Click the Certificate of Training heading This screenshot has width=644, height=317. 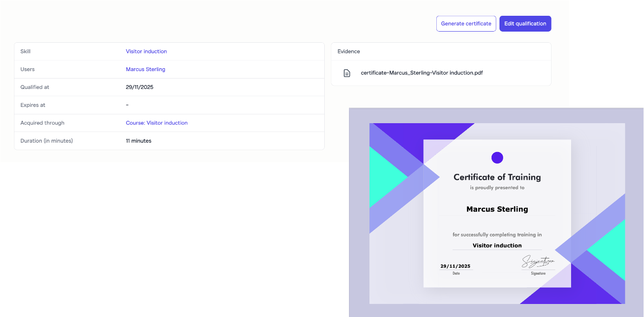coord(497,177)
